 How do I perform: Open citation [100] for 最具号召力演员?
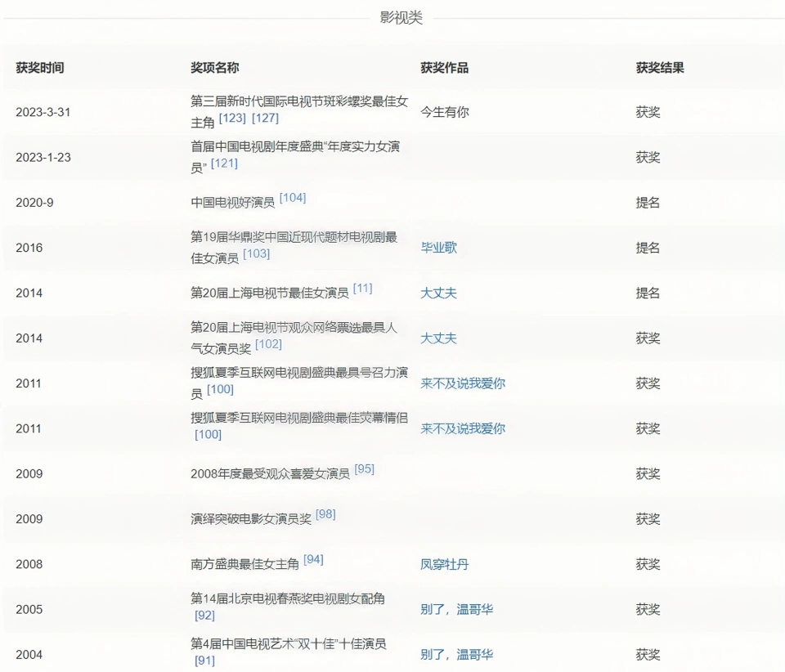click(x=220, y=389)
